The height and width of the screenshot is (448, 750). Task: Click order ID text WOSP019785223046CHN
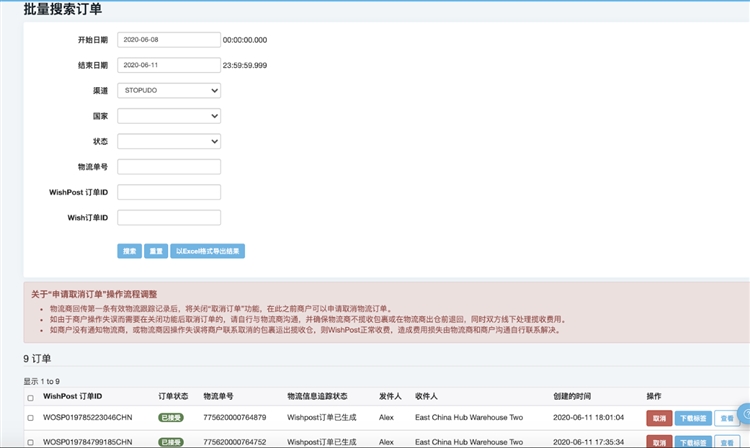(x=88, y=417)
